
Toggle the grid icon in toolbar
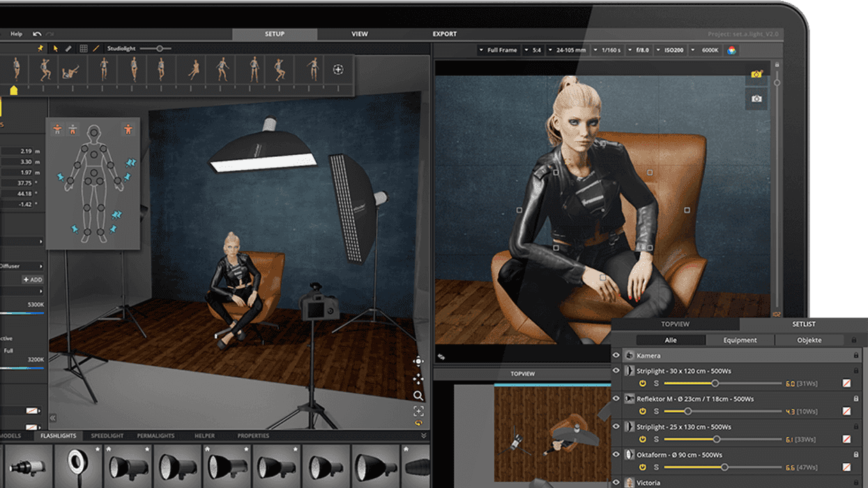(x=83, y=49)
